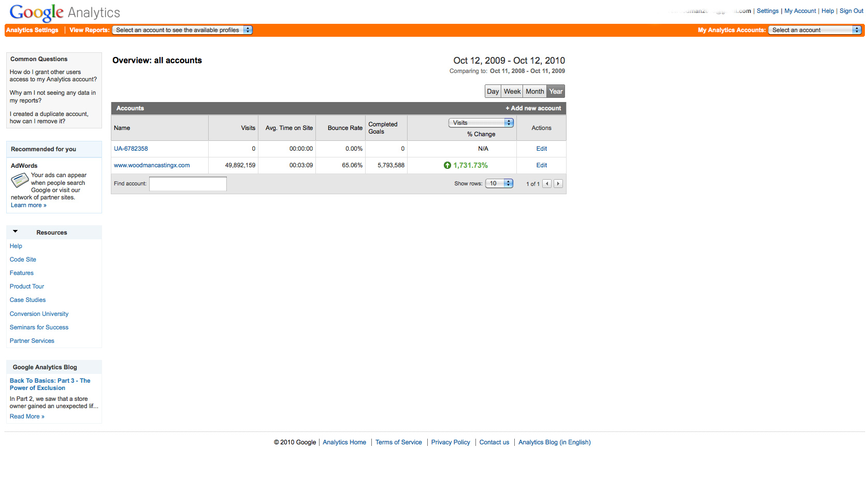Collapse the Resources section
The height and width of the screenshot is (477, 868).
(16, 232)
